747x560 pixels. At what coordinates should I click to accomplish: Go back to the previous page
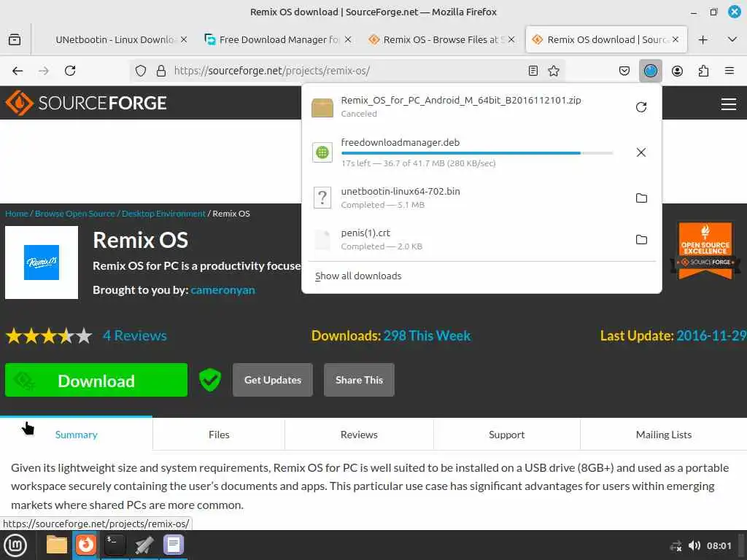(x=18, y=71)
